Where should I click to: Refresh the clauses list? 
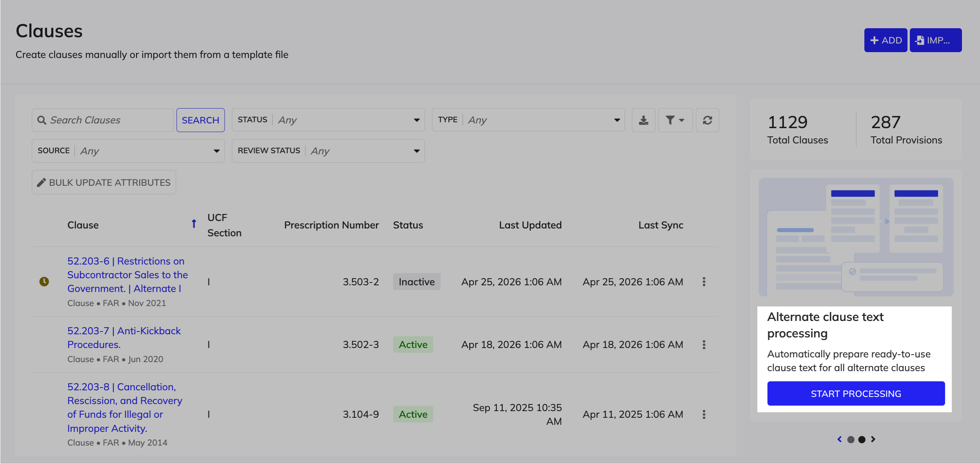[707, 120]
